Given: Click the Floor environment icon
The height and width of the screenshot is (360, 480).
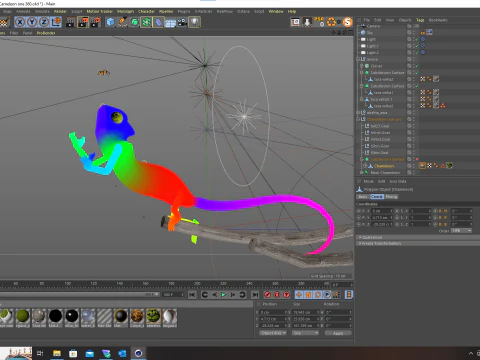Looking at the screenshot, I should click(170, 22).
